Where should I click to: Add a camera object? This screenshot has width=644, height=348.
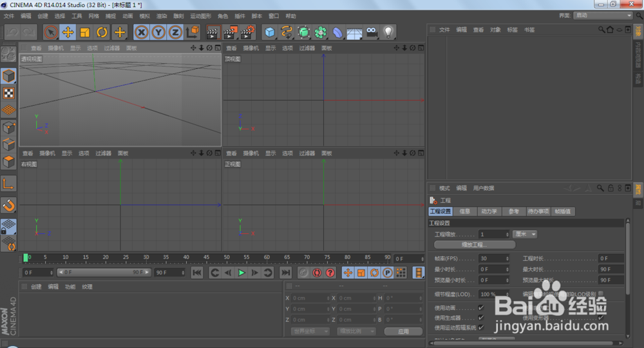tap(372, 32)
